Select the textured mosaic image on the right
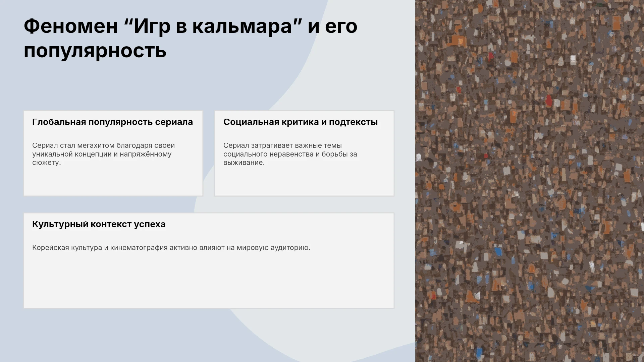Viewport: 644px width, 362px height. [x=530, y=181]
